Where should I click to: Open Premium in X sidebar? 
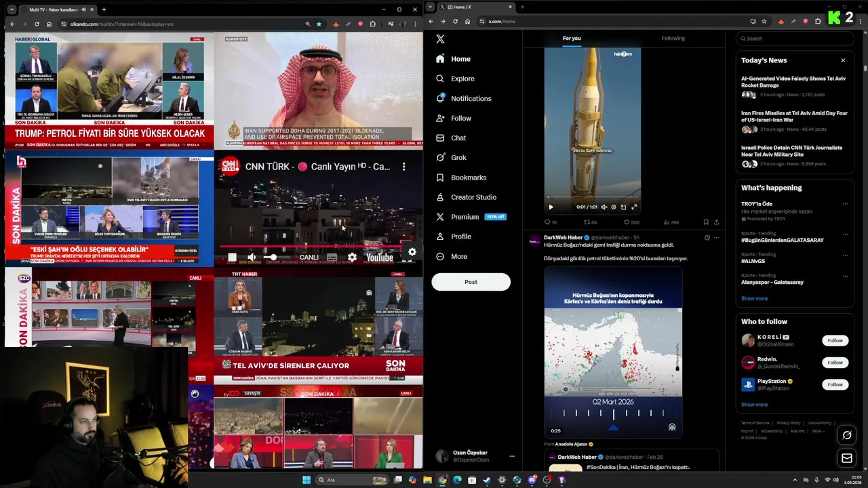(471, 217)
